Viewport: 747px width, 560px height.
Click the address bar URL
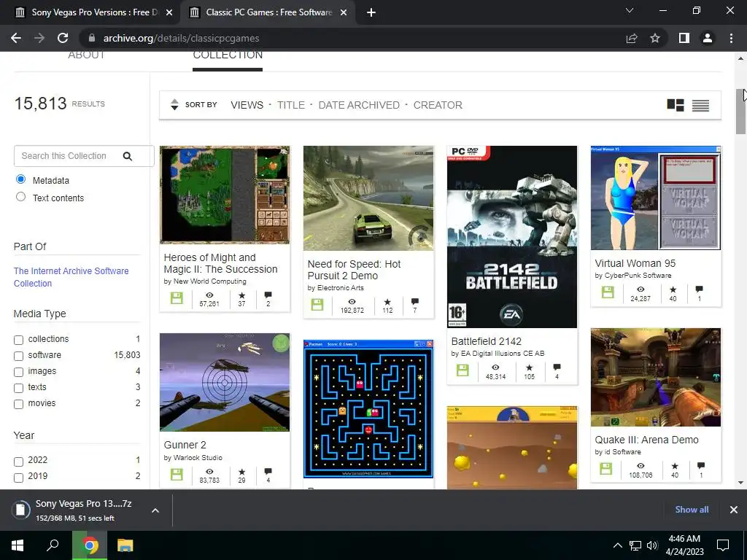pos(181,38)
